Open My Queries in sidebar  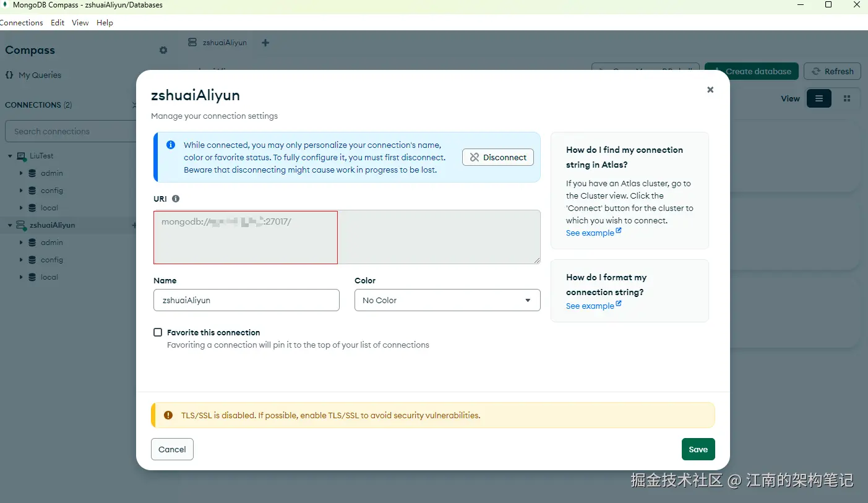(x=40, y=75)
